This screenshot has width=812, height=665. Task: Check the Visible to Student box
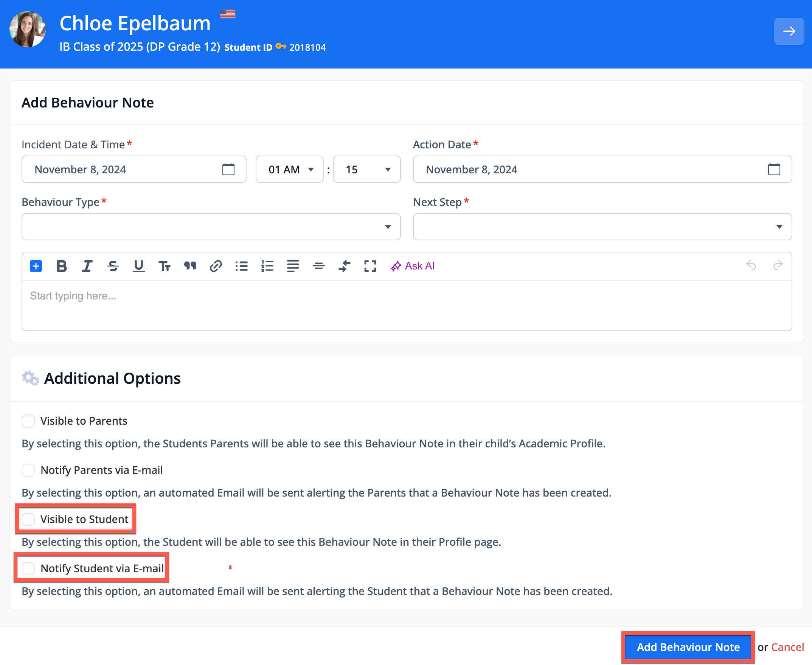click(x=28, y=519)
